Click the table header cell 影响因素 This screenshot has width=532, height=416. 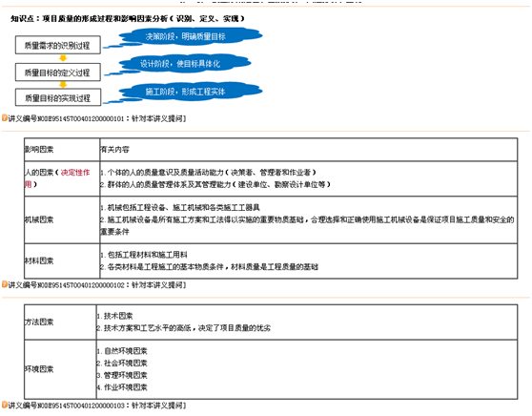[x=62, y=150]
